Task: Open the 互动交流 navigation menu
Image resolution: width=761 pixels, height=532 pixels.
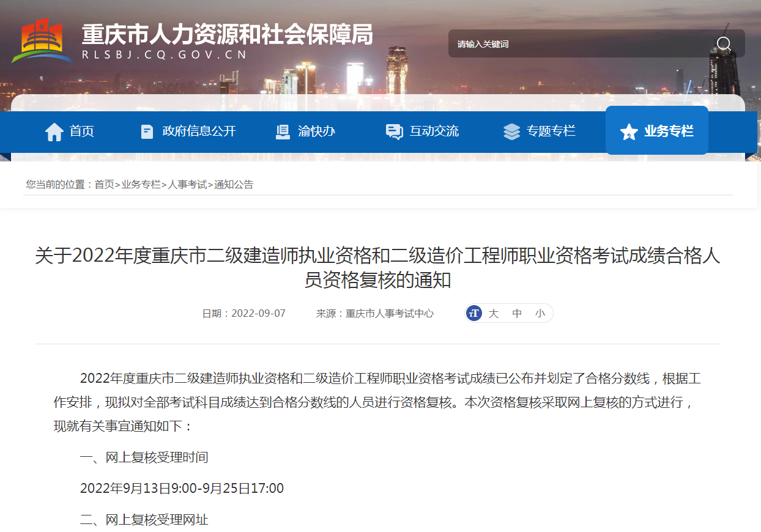Action: 434,131
